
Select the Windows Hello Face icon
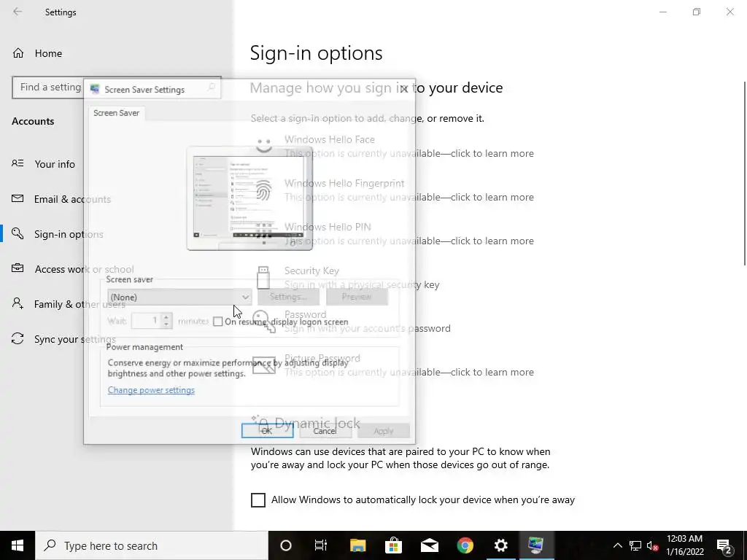[x=264, y=145]
